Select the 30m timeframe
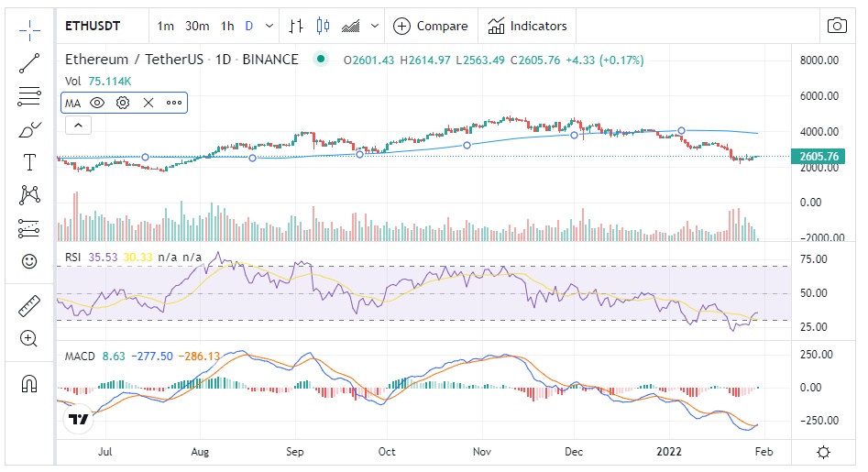Image resolution: width=868 pixels, height=472 pixels. tap(197, 26)
